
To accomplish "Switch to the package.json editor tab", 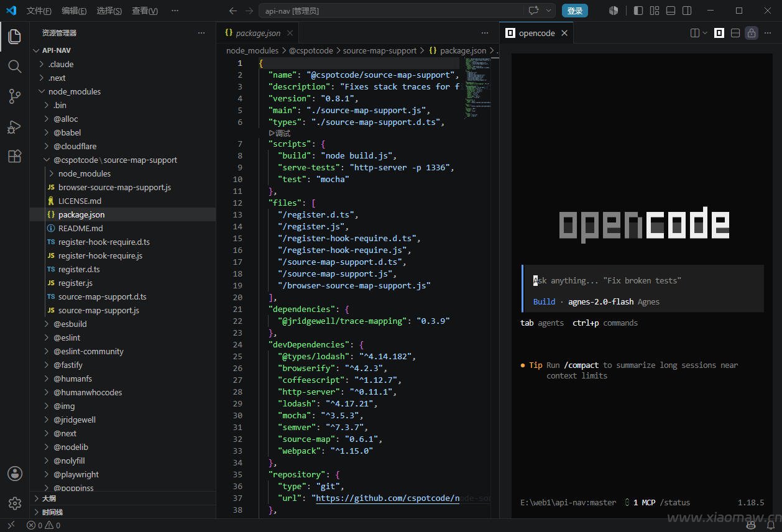I will 259,33.
